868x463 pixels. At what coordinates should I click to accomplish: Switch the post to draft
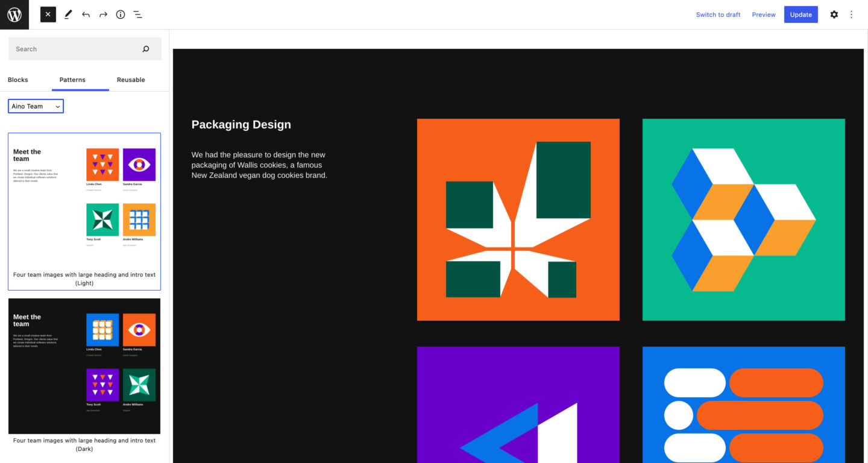pos(718,14)
